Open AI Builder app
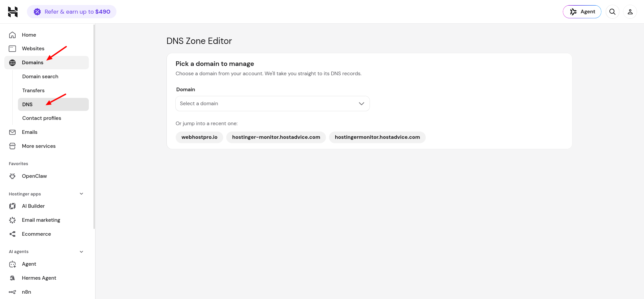 pos(47,206)
